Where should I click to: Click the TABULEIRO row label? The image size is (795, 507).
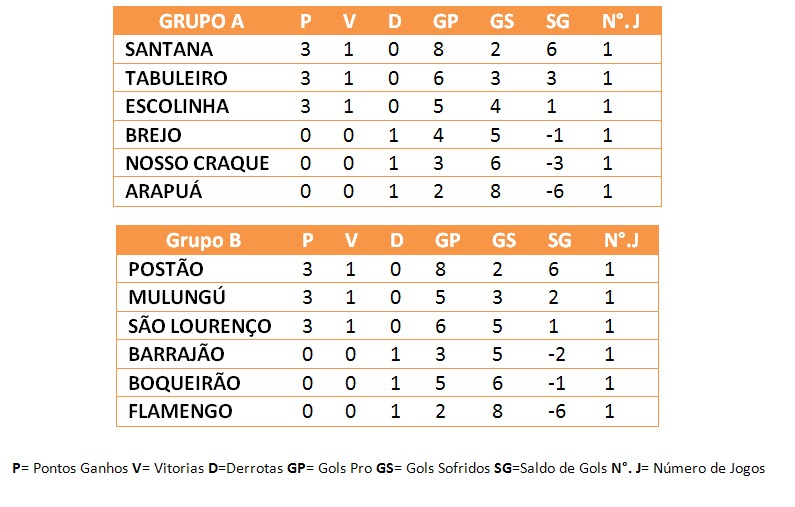[176, 78]
